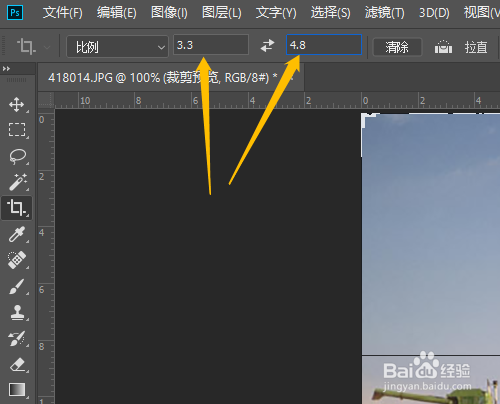Select the 418014.JPG document tab
The image size is (500, 404).
coord(171,78)
